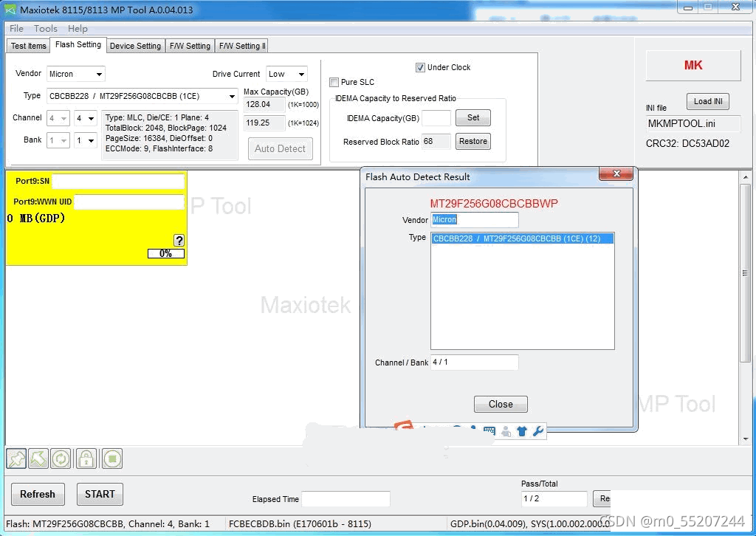Open the Help menu

coord(78,29)
